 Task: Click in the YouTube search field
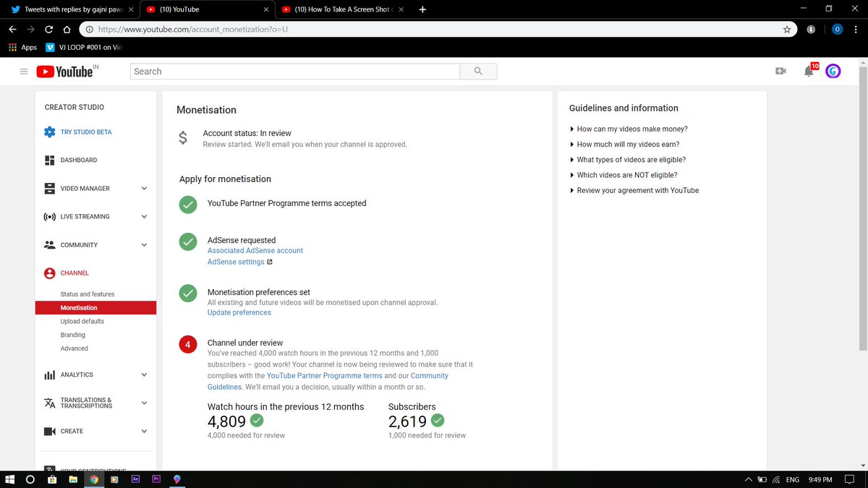[295, 72]
